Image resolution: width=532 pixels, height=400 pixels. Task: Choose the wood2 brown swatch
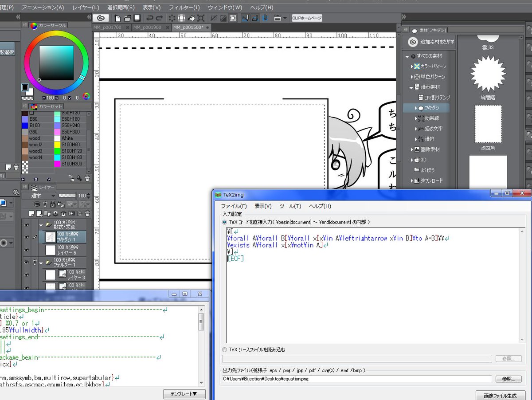(x=25, y=145)
